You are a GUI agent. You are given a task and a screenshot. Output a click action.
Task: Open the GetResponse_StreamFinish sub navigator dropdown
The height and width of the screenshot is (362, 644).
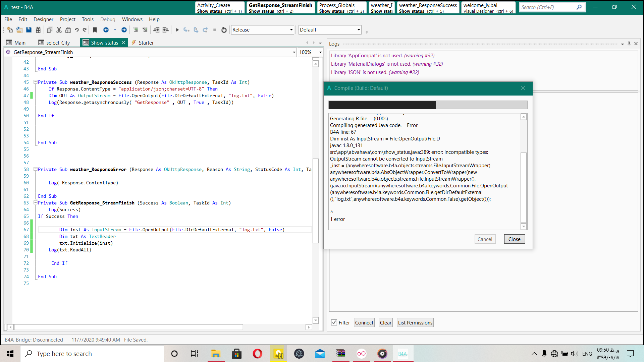pyautogui.click(x=294, y=52)
